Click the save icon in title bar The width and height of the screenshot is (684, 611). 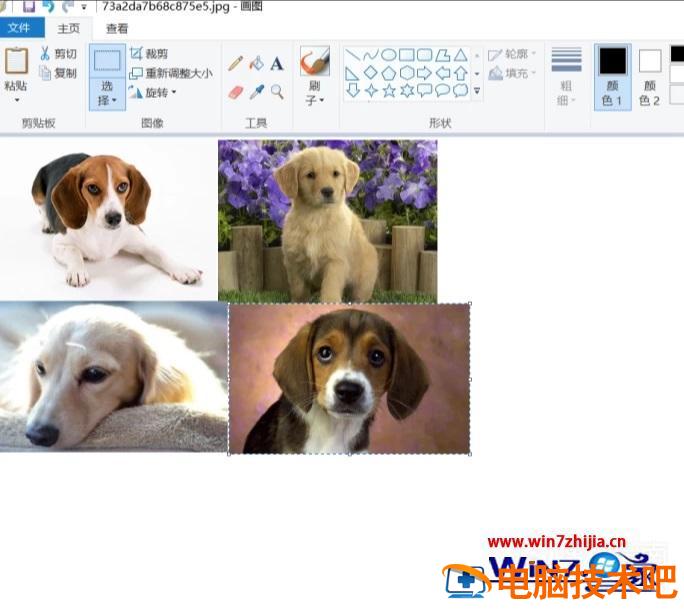28,7
